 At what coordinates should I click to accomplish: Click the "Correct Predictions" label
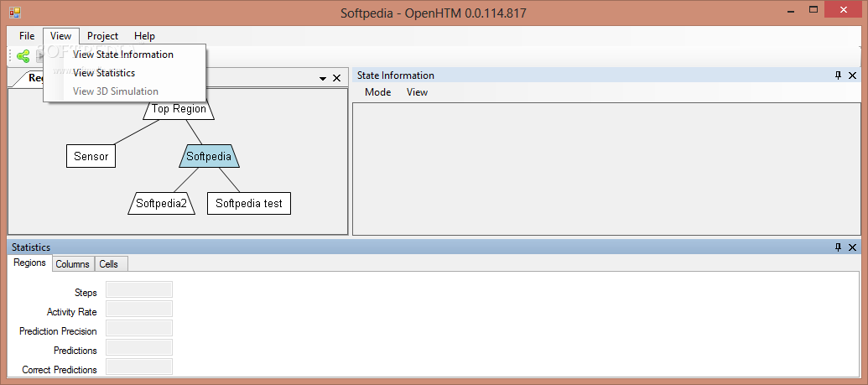[60, 370]
